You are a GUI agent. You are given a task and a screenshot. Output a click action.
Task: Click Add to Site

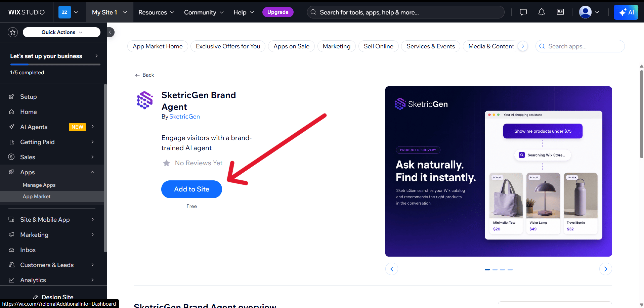(x=191, y=189)
